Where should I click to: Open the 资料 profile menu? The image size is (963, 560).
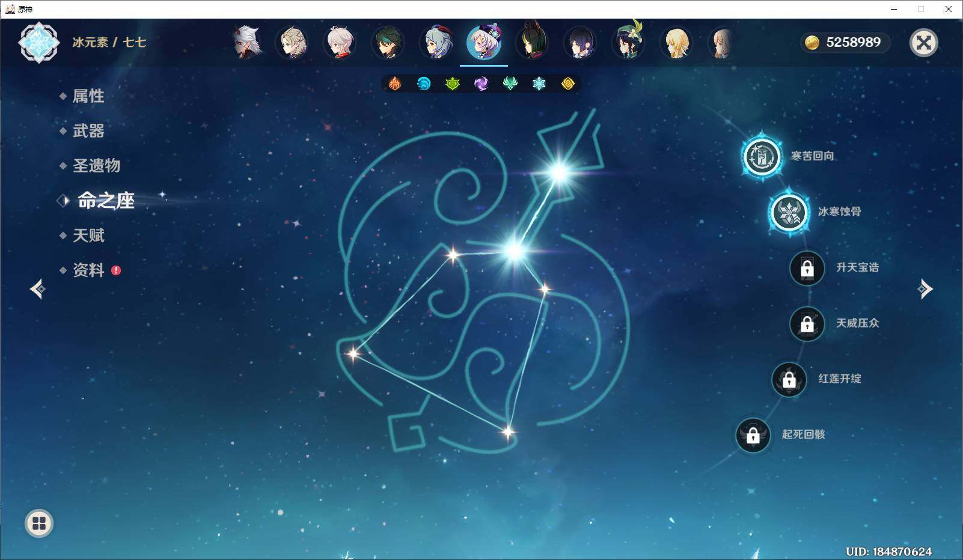point(88,270)
